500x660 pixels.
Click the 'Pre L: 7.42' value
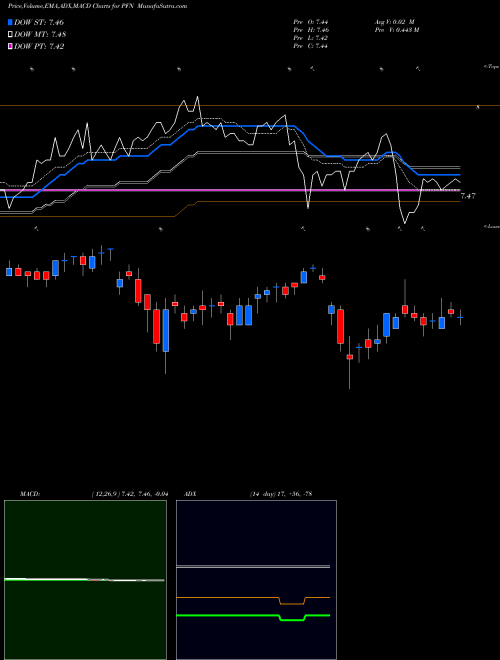(311, 38)
